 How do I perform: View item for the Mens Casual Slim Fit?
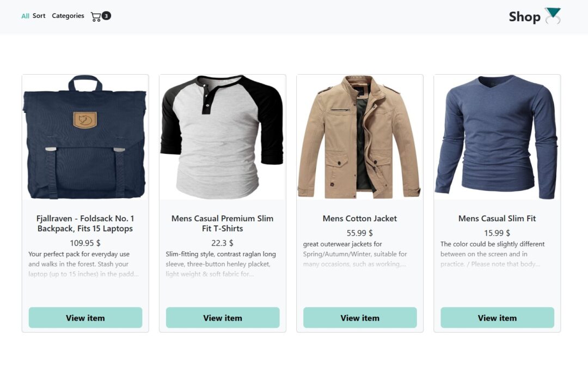(497, 317)
